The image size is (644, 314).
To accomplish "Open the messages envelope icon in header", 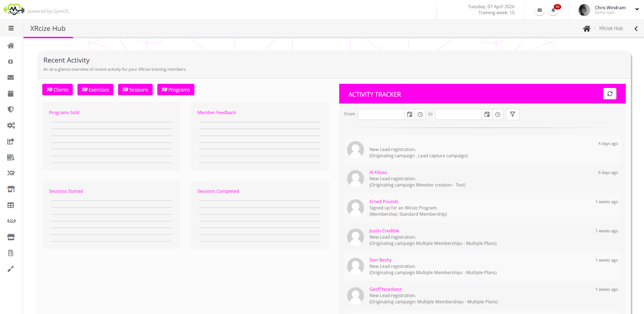I will [x=539, y=10].
